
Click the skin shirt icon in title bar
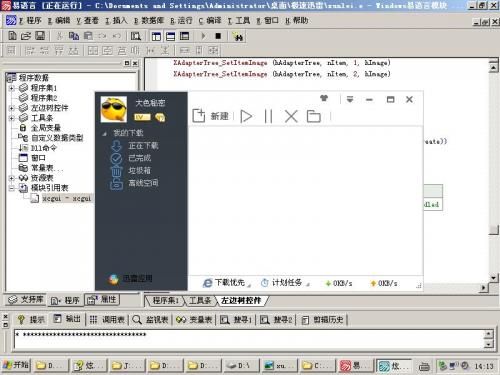[324, 98]
